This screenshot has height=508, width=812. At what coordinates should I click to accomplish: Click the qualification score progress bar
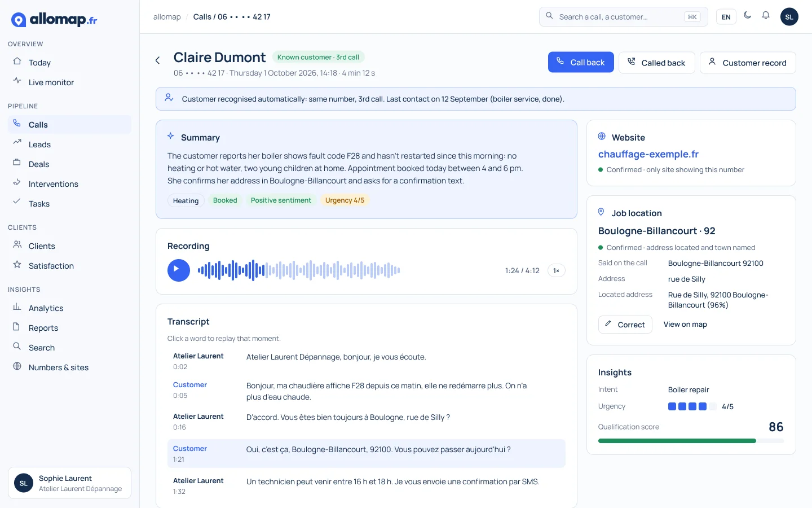point(691,441)
